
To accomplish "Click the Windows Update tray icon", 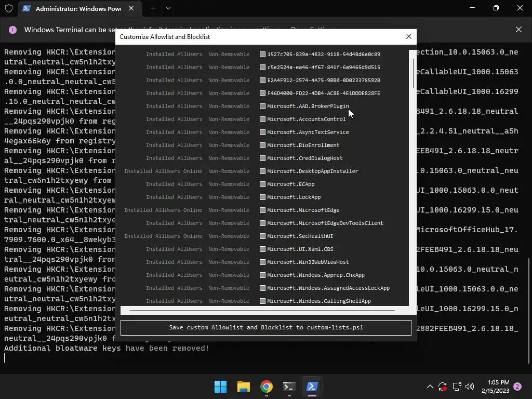I will pyautogui.click(x=443, y=387).
